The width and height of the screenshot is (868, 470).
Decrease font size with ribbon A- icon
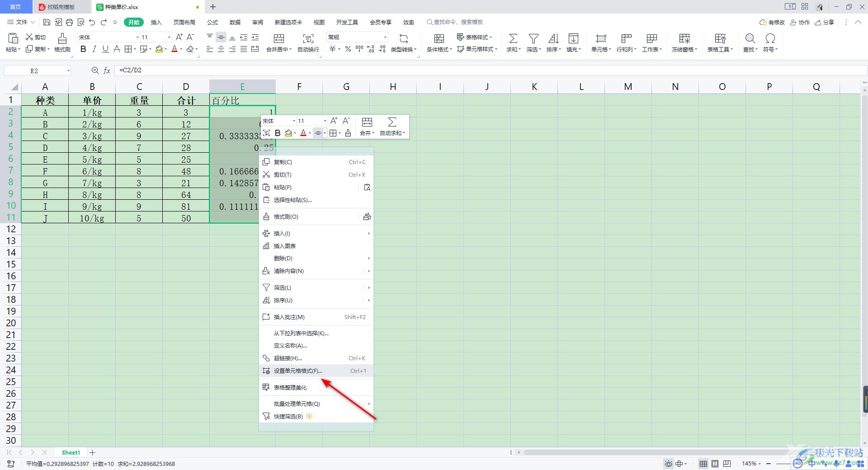point(190,37)
